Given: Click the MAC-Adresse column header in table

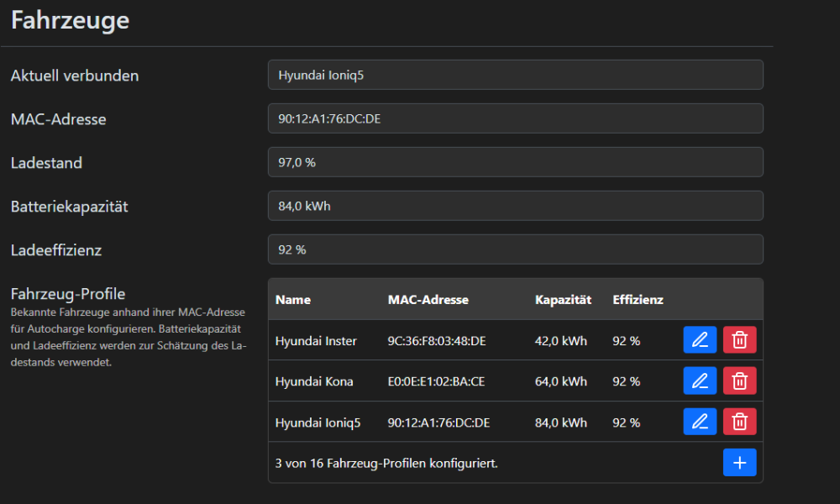Looking at the screenshot, I should (x=428, y=300).
